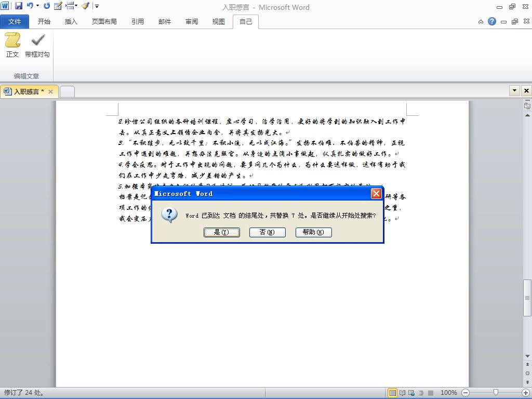Click the 正文 scroll icon button

(12, 45)
